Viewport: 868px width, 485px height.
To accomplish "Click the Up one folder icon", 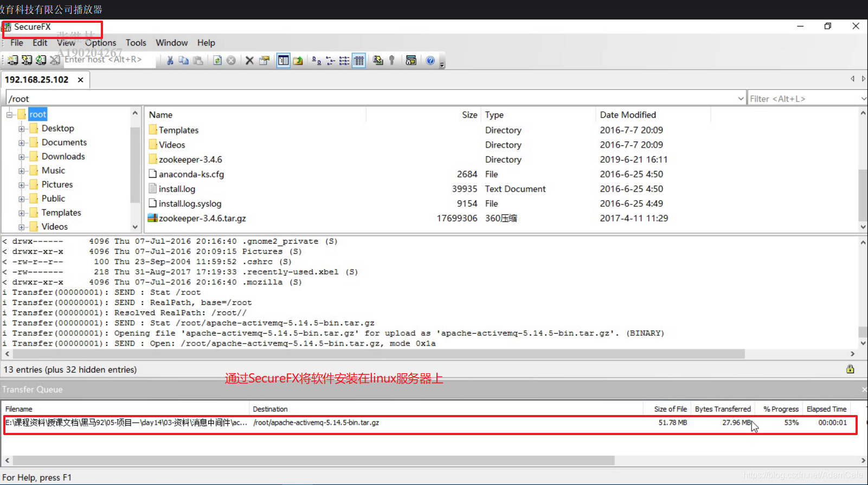I will (x=298, y=60).
